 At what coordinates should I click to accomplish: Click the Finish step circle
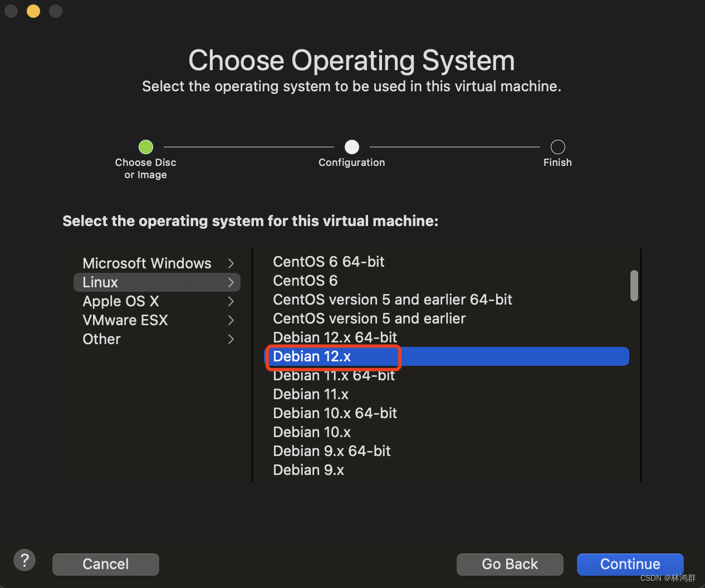coord(557,147)
